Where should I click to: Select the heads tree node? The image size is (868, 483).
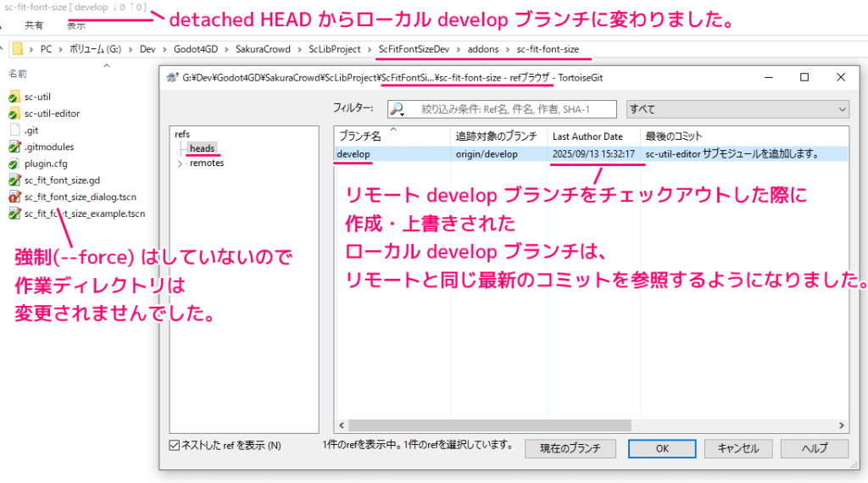202,148
